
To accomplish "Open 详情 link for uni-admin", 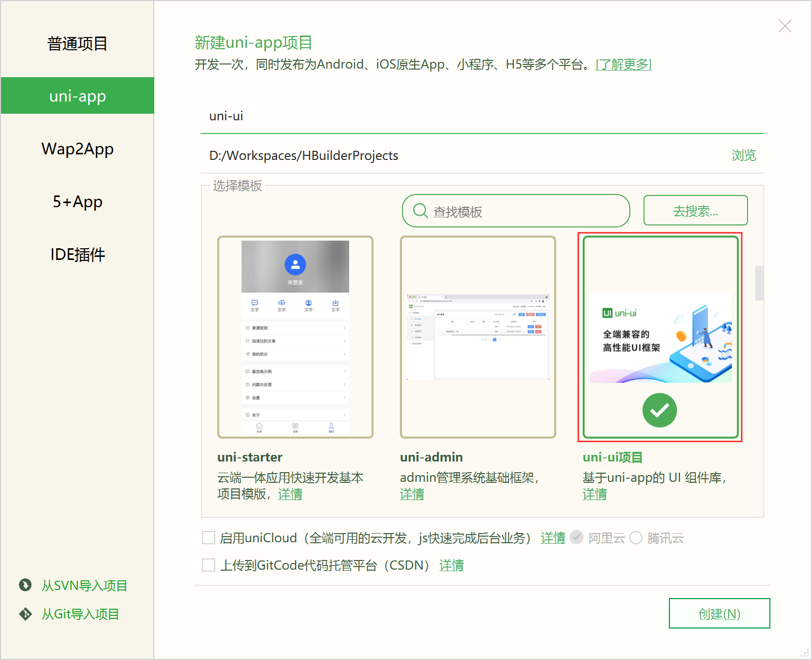I will pos(412,494).
